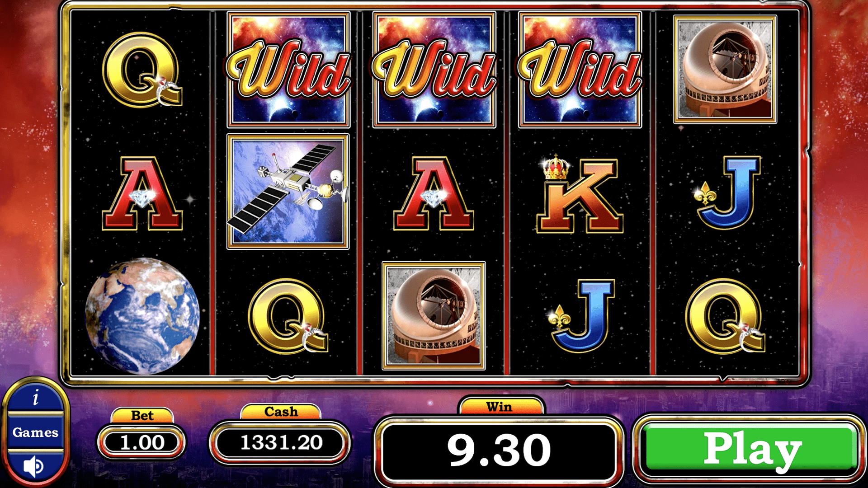Screen dimensions: 868x488
Task: Click the Wild symbol on fourth reel
Action: 580,70
